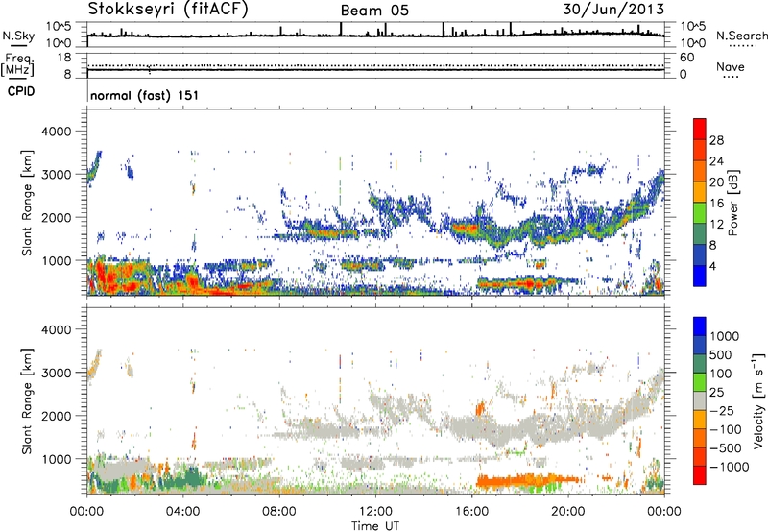Image resolution: width=768 pixels, height=532 pixels.
Task: Click the 4000 tick on power panel axis
Action: tap(57, 132)
